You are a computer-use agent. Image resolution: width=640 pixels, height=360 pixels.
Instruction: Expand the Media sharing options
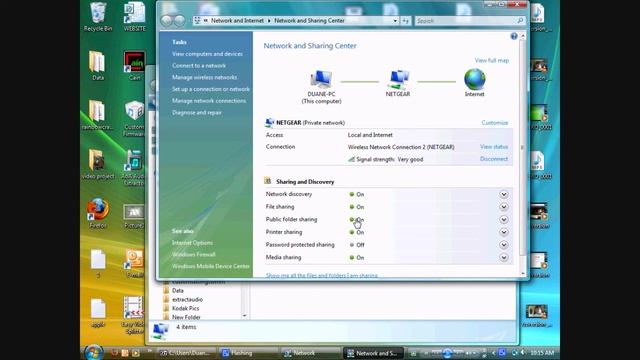click(504, 258)
